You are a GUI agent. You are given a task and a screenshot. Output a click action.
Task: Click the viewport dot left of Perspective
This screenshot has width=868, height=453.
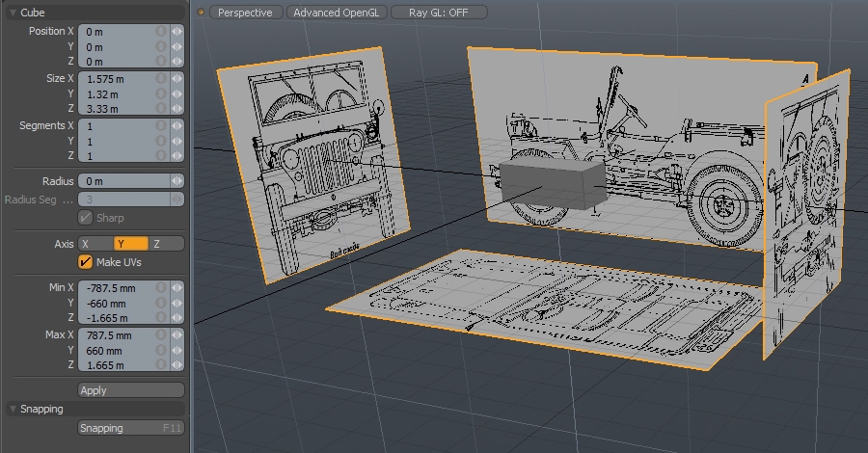[201, 13]
